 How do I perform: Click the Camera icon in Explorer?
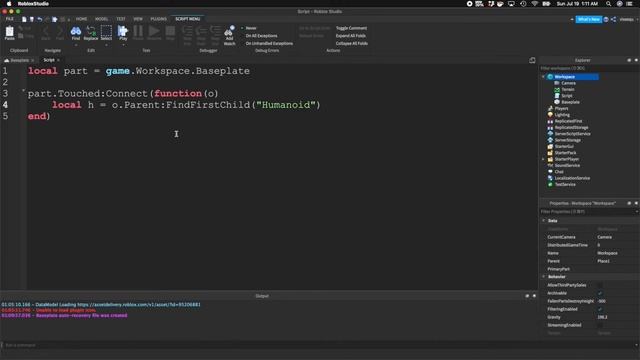[x=557, y=83]
